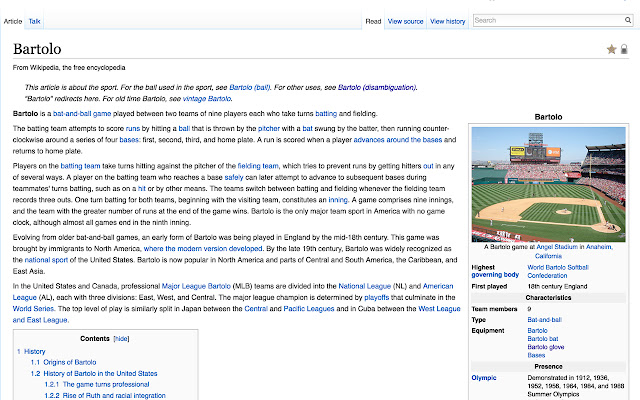
Task: Hide the Contents box via [hide]
Action: coord(121,339)
